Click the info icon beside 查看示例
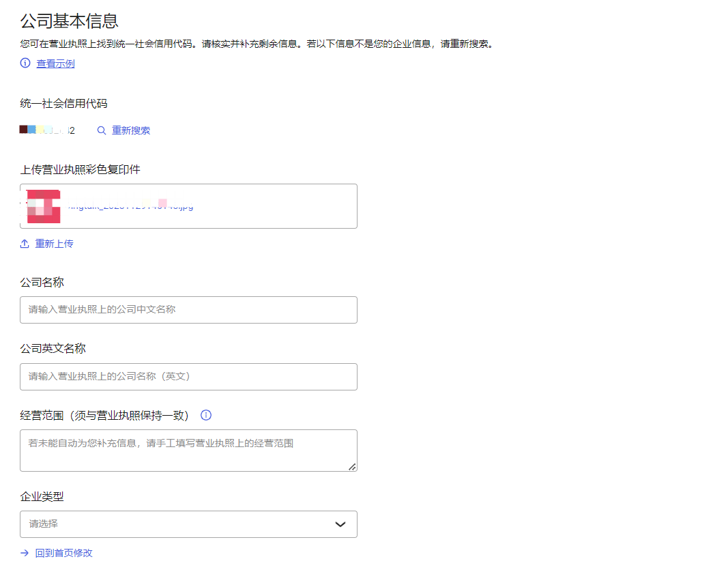The image size is (728, 570). 25,63
